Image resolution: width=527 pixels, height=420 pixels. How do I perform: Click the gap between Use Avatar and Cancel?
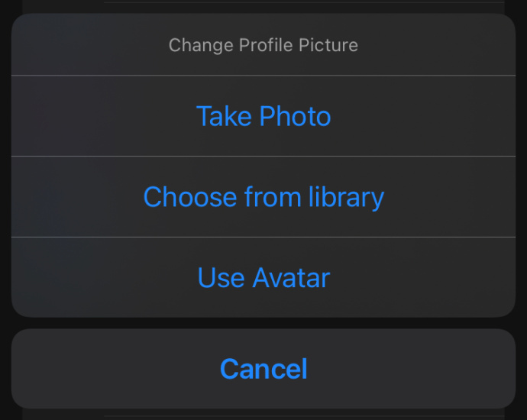[263, 323]
